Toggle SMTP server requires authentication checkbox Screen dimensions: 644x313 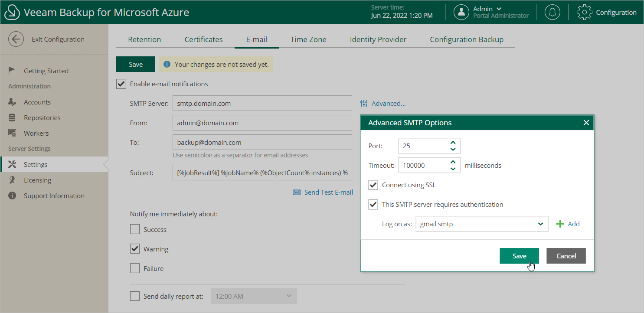click(373, 204)
